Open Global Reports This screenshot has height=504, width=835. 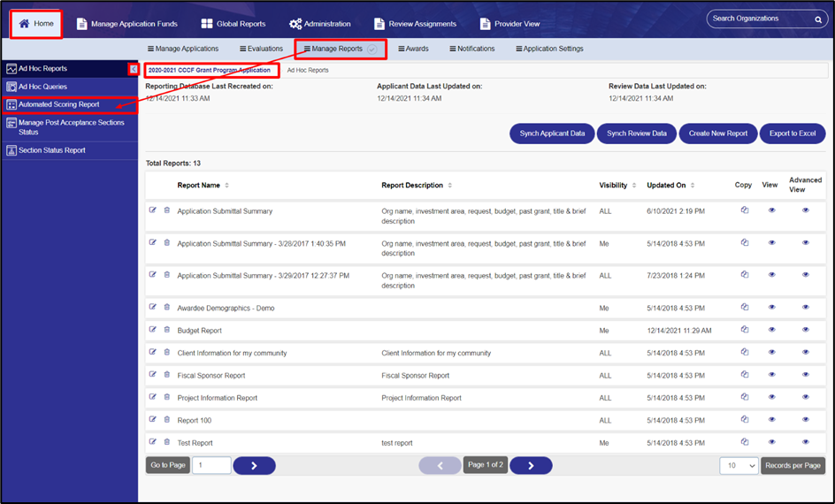click(234, 24)
